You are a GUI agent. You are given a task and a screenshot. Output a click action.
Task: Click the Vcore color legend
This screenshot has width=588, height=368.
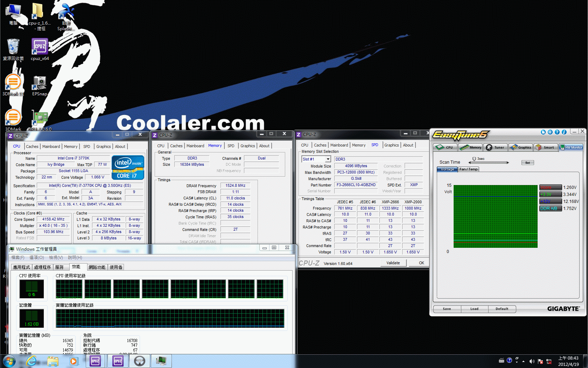tap(551, 188)
